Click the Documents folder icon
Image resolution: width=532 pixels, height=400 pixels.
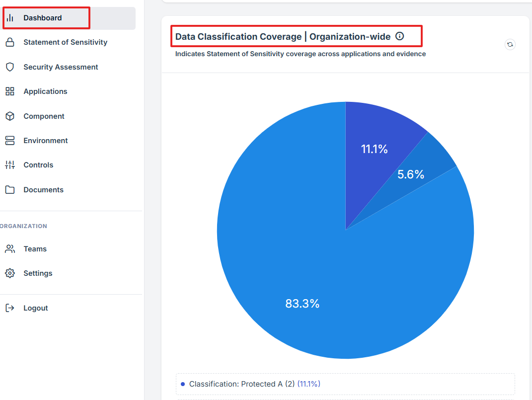10,190
